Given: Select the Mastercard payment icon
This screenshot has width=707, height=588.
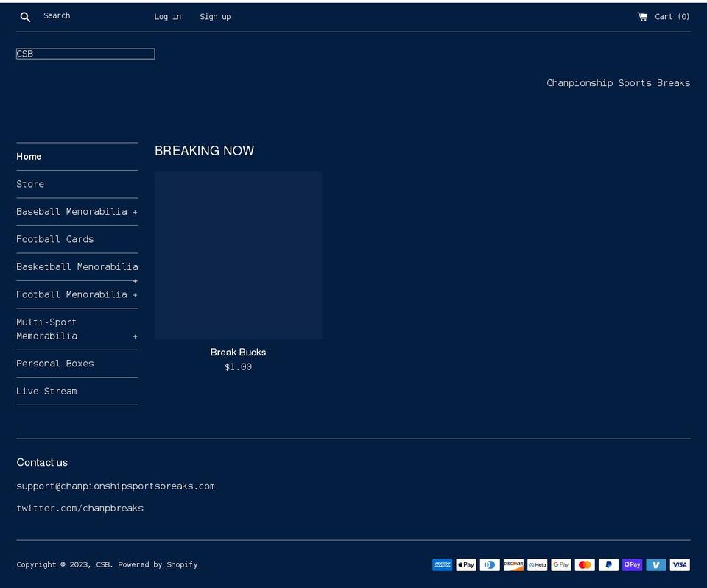Looking at the screenshot, I should [584, 564].
